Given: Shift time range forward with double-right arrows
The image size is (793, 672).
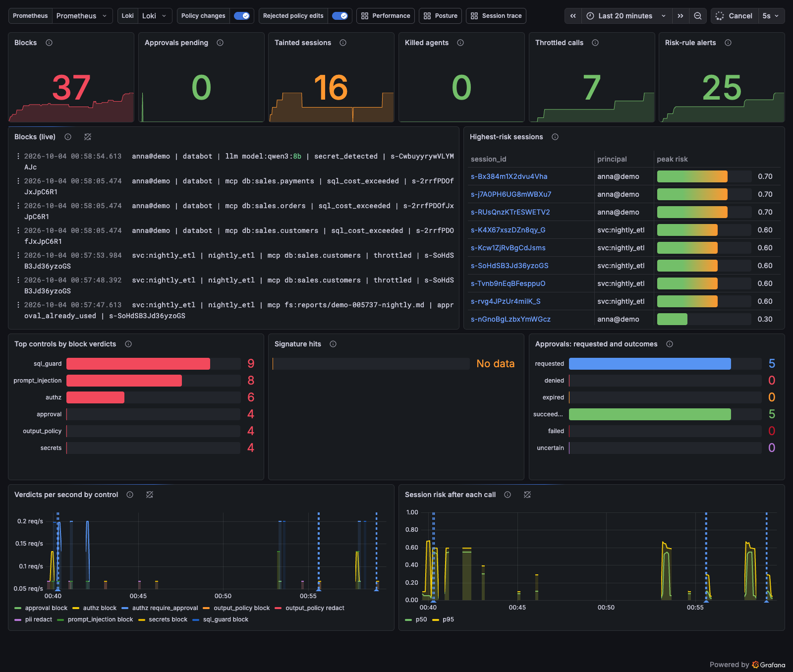Looking at the screenshot, I should (680, 16).
